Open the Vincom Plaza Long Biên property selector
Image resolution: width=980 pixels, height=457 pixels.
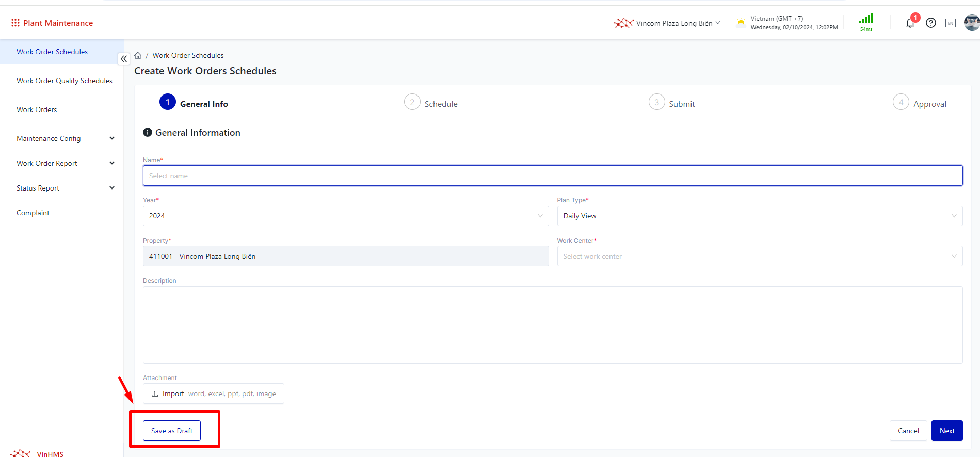point(667,23)
